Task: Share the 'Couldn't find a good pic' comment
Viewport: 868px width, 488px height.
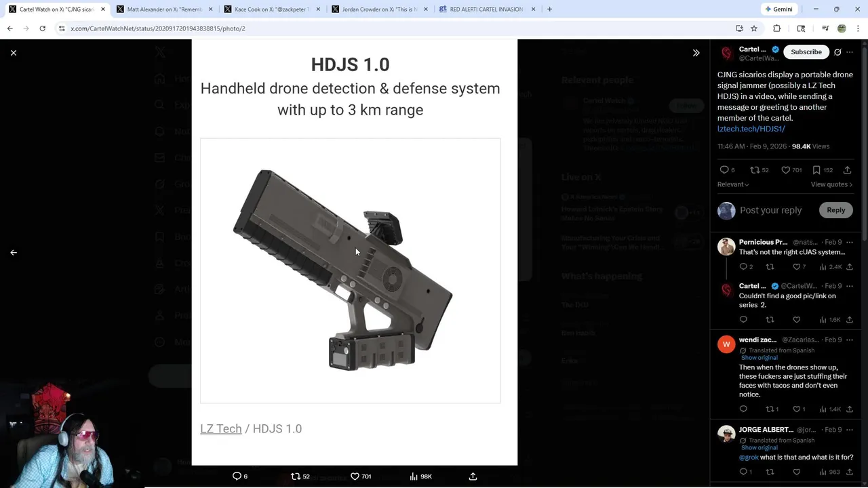Action: click(x=849, y=320)
